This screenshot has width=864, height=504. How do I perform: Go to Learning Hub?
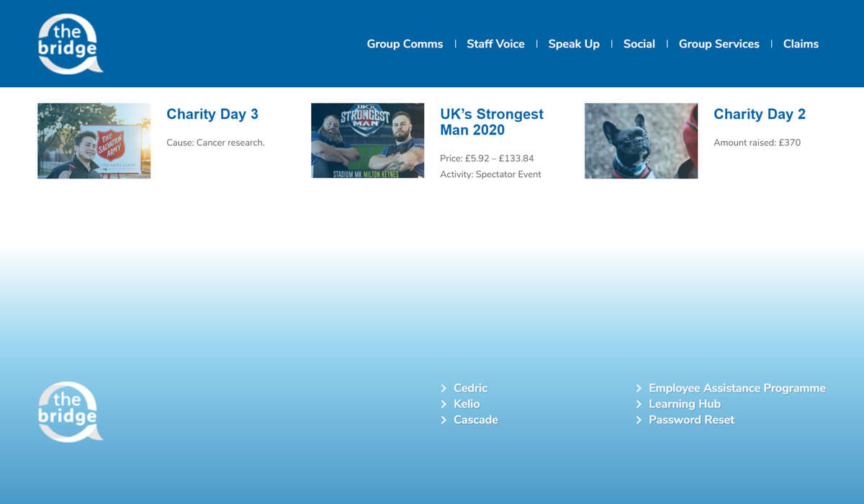click(684, 404)
